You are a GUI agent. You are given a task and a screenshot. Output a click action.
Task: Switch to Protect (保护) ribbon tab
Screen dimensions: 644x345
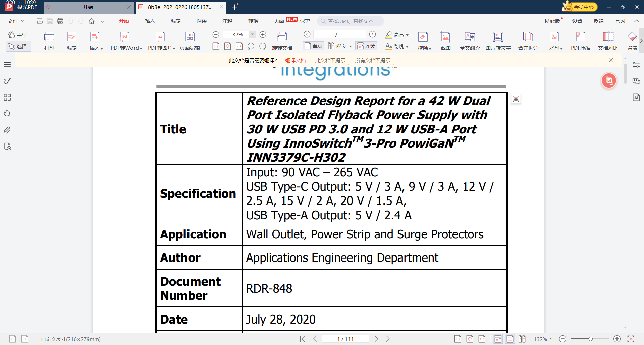pyautogui.click(x=305, y=21)
